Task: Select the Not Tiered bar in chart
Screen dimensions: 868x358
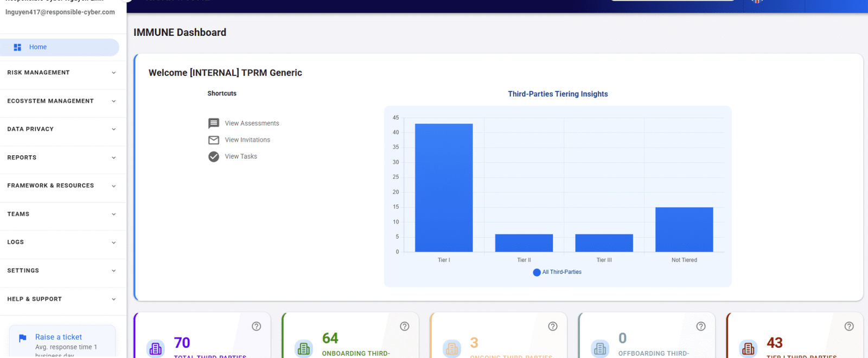Action: [684, 229]
